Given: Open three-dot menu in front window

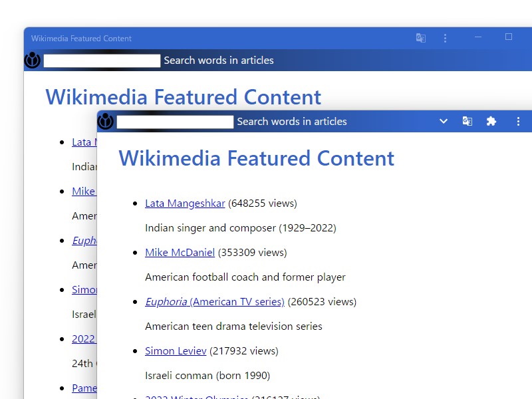Looking at the screenshot, I should point(518,122).
